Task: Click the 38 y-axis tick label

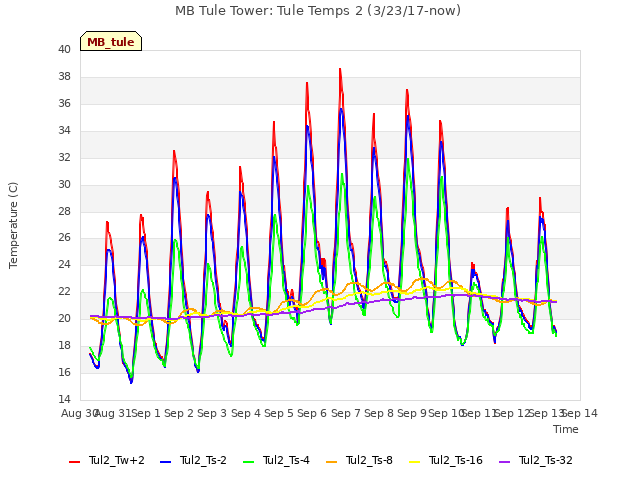Action: (64, 76)
